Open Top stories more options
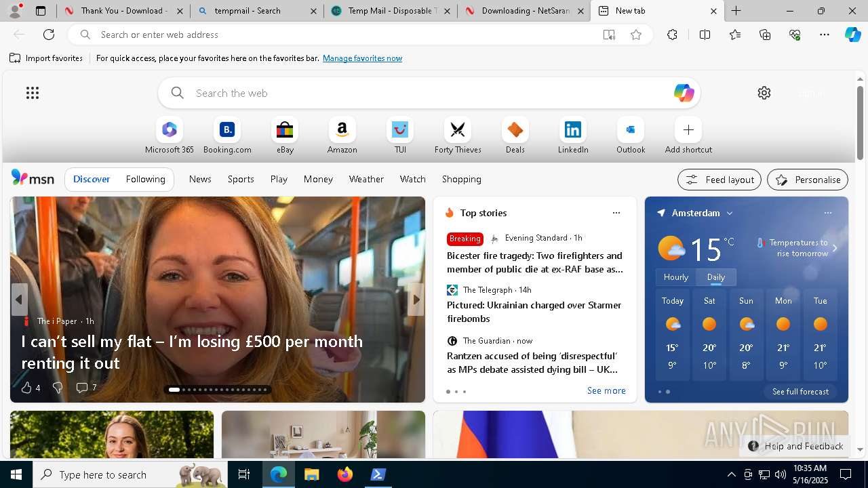The image size is (868, 488). pyautogui.click(x=616, y=213)
